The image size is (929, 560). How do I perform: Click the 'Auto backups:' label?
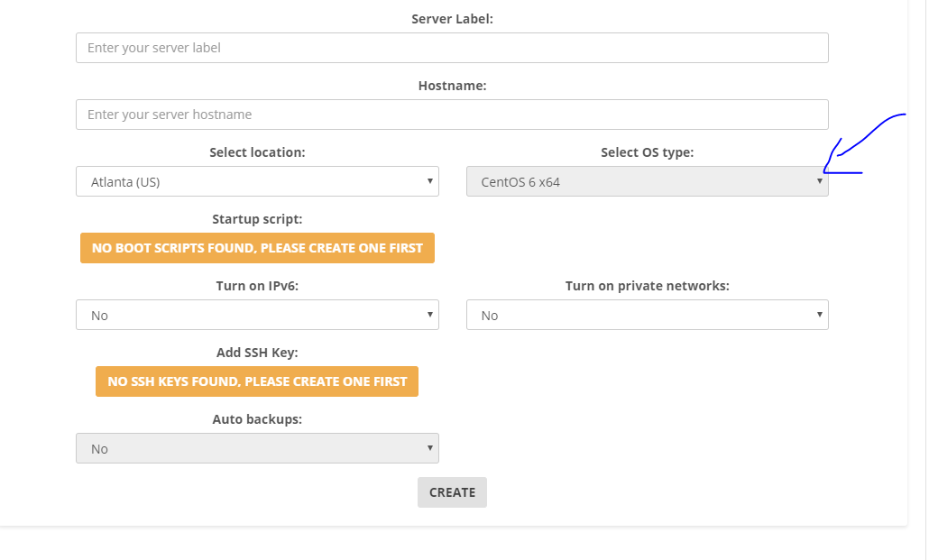tap(257, 419)
